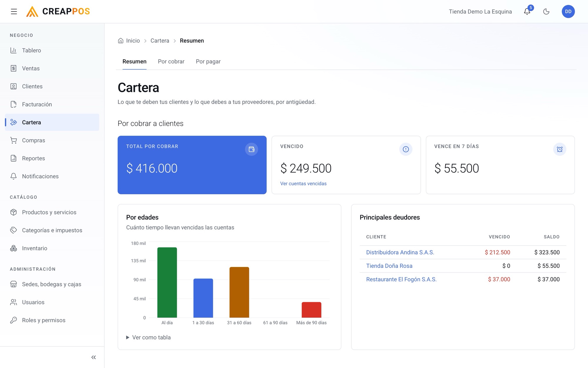Screen dimensions: 588x368
Task: Open Restaurante El Fogón S.A.S. client
Action: tap(401, 279)
